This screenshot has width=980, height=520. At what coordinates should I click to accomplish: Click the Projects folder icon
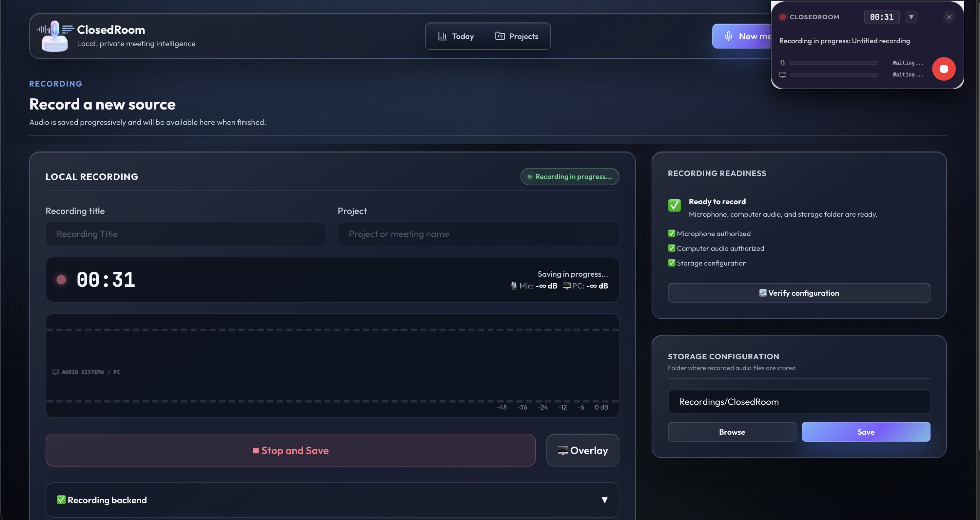click(x=500, y=36)
